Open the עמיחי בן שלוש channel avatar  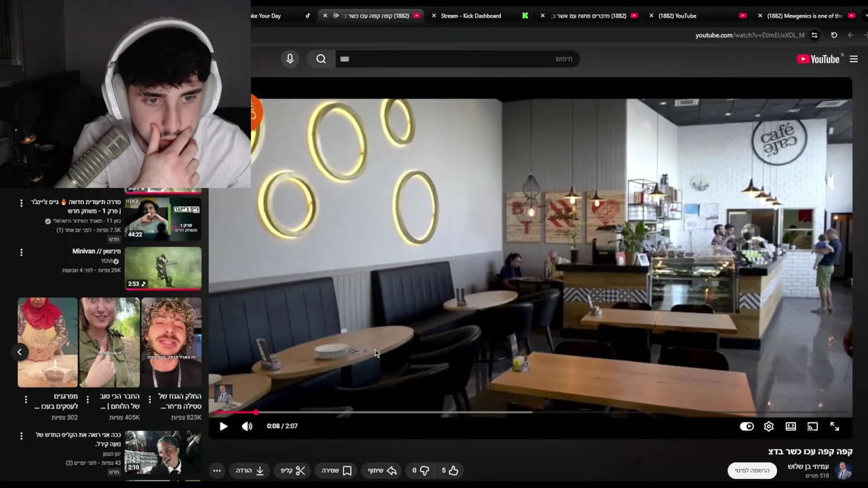point(844,470)
